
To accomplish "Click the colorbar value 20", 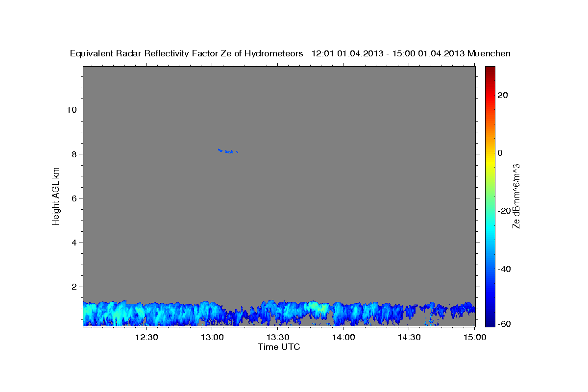I will [503, 95].
